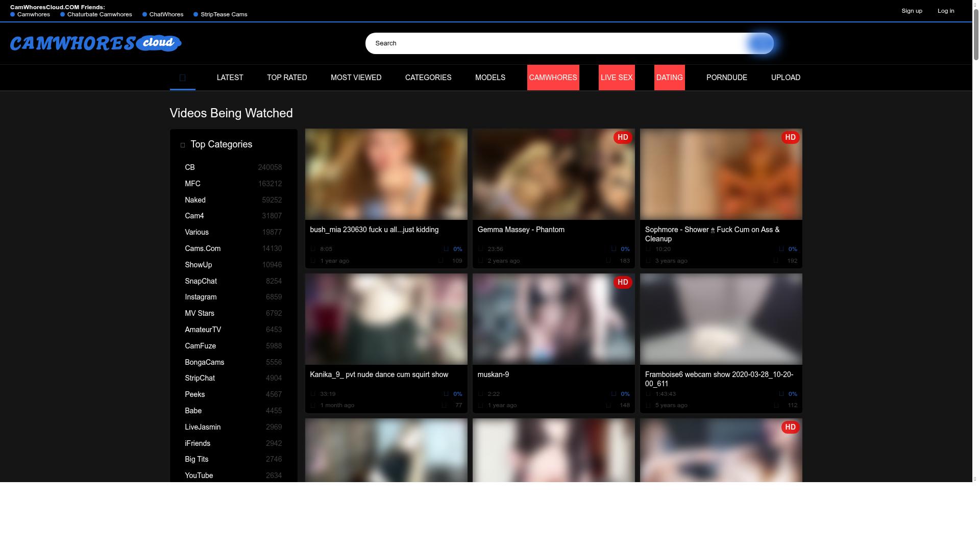
Task: Open the CATEGORIES menu item
Action: 428,78
